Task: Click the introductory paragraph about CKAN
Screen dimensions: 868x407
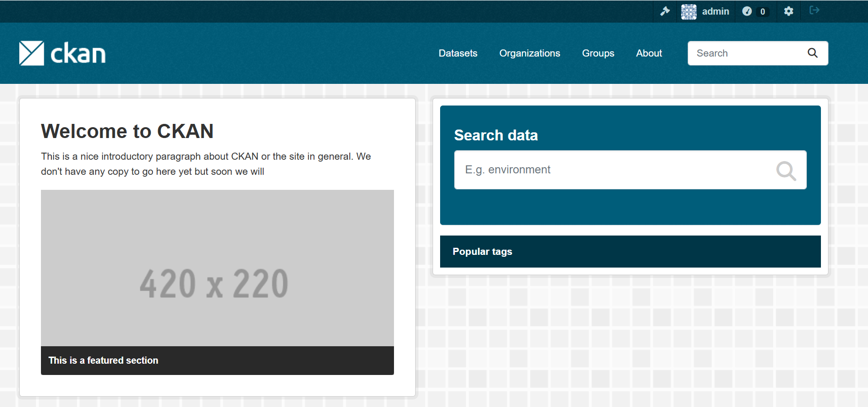Action: tap(206, 164)
